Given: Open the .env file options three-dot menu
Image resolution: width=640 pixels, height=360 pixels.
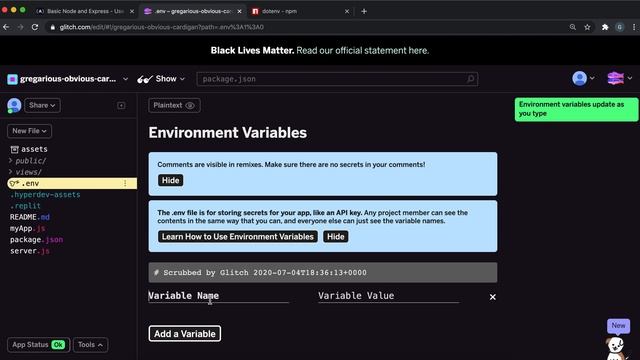Looking at the screenshot, I should coord(125,184).
